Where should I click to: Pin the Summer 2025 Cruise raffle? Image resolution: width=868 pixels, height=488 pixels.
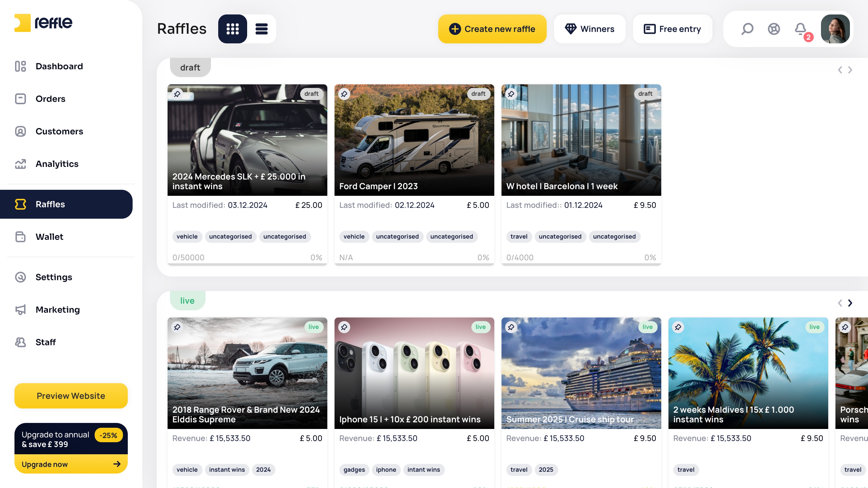511,327
